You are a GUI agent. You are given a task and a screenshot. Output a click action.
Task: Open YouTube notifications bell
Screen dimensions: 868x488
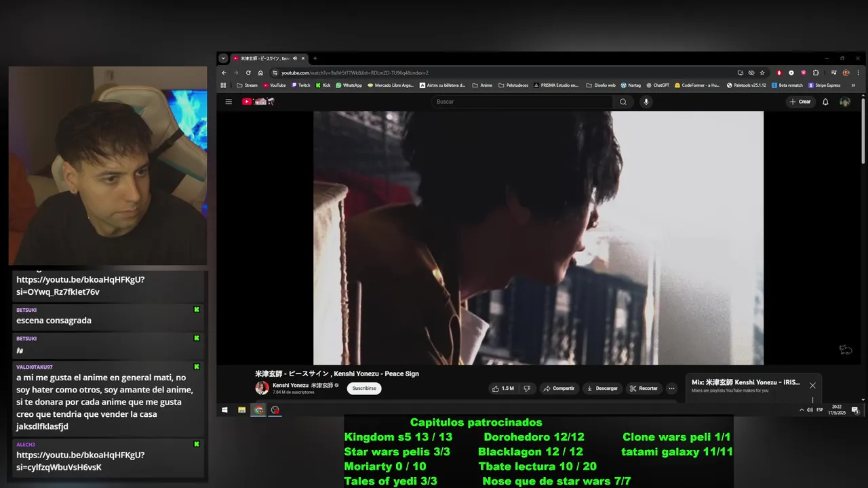(825, 102)
